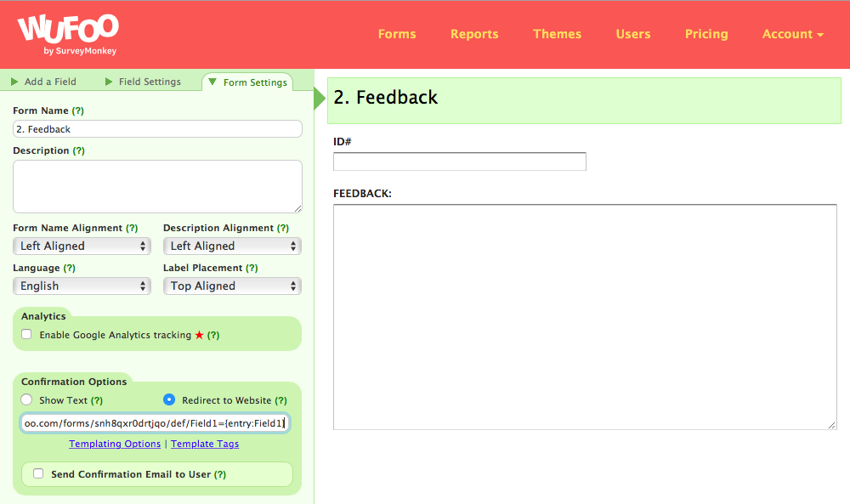
Task: Open help for Form Name
Action: click(78, 110)
